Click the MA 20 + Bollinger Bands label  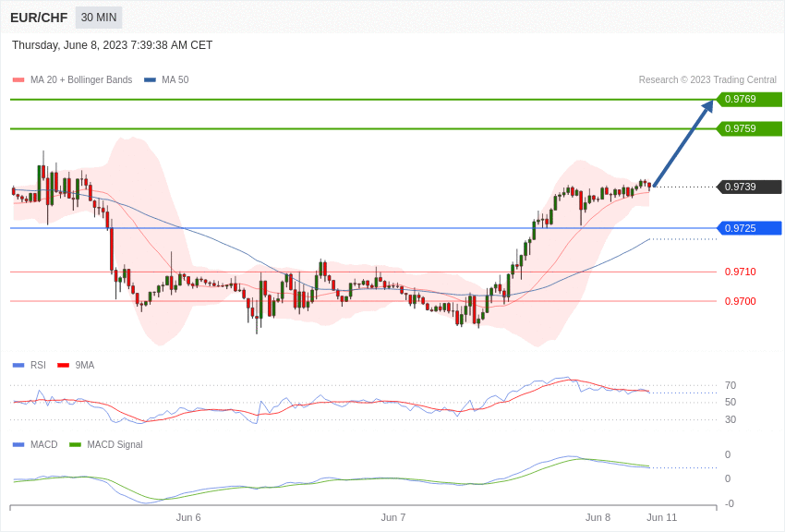81,79
